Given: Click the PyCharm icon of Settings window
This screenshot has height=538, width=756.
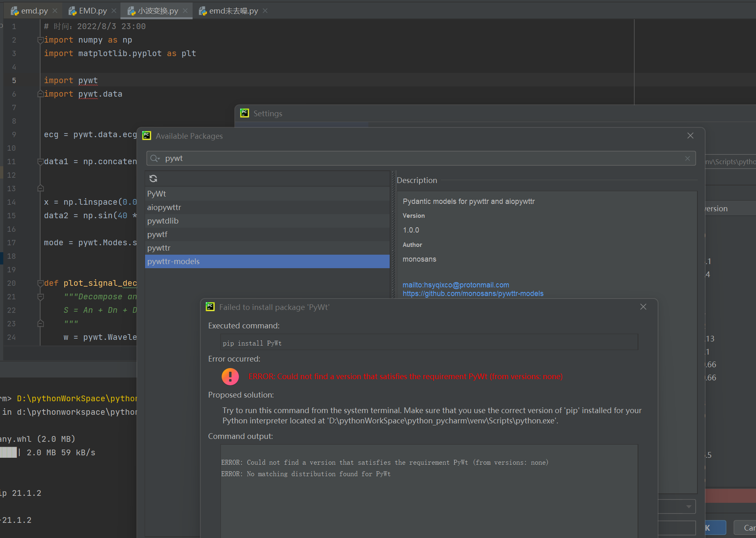Looking at the screenshot, I should pyautogui.click(x=245, y=113).
